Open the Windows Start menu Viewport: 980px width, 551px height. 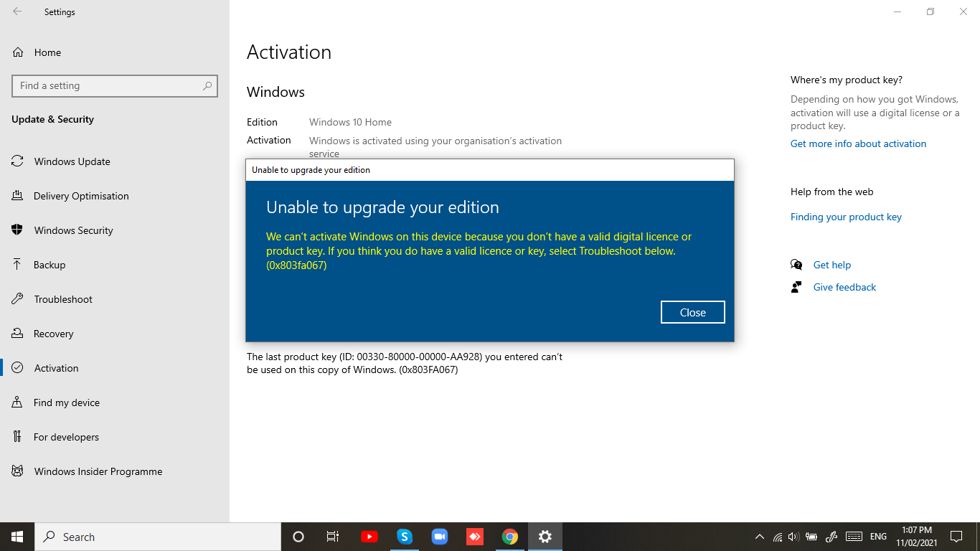(17, 537)
